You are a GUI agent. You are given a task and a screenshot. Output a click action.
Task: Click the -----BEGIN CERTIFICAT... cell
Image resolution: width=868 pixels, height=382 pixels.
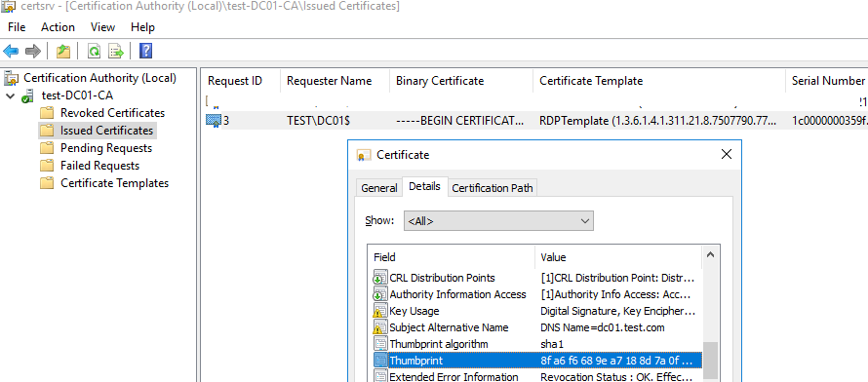click(460, 121)
